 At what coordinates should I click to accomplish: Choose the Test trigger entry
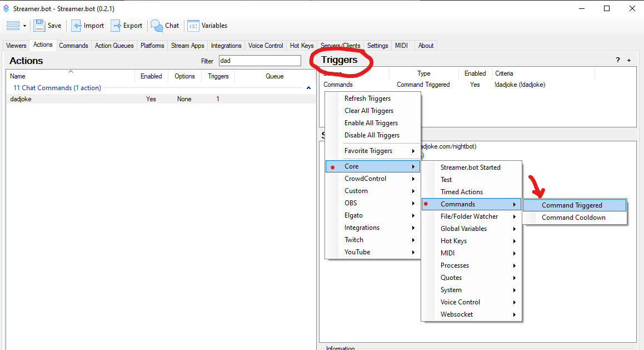tap(472, 180)
